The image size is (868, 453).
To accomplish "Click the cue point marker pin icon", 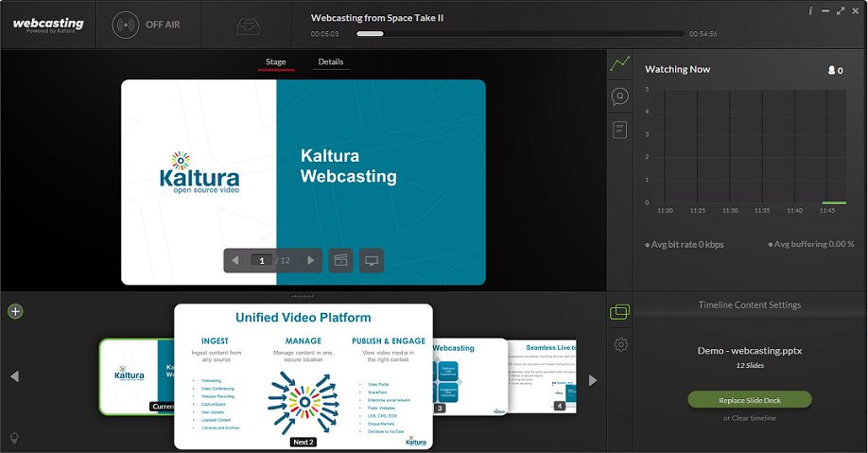I will point(14,438).
